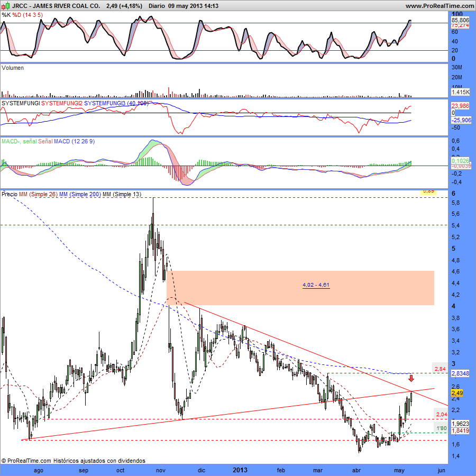Open the www.ProRealTime.com website link
The height and width of the screenshot is (476, 476).
click(439, 6)
